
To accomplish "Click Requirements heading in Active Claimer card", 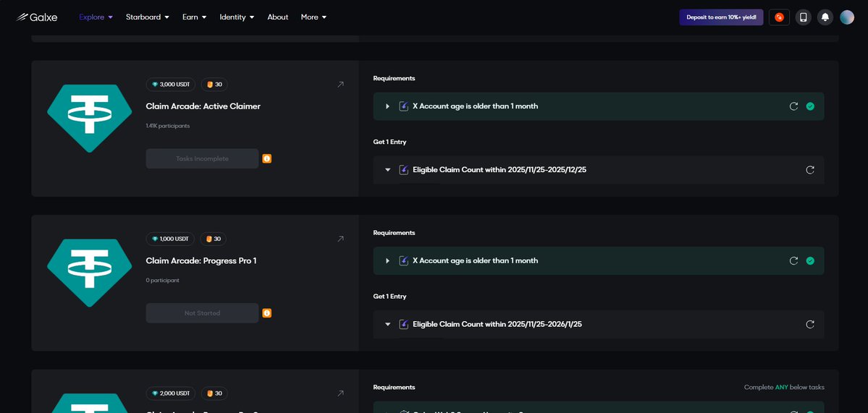I will 394,78.
